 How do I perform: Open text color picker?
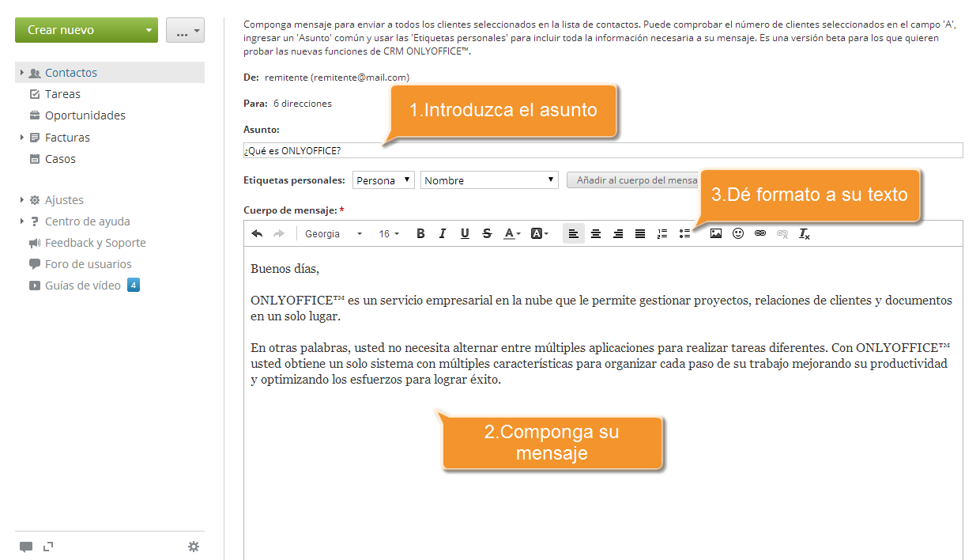(x=512, y=233)
